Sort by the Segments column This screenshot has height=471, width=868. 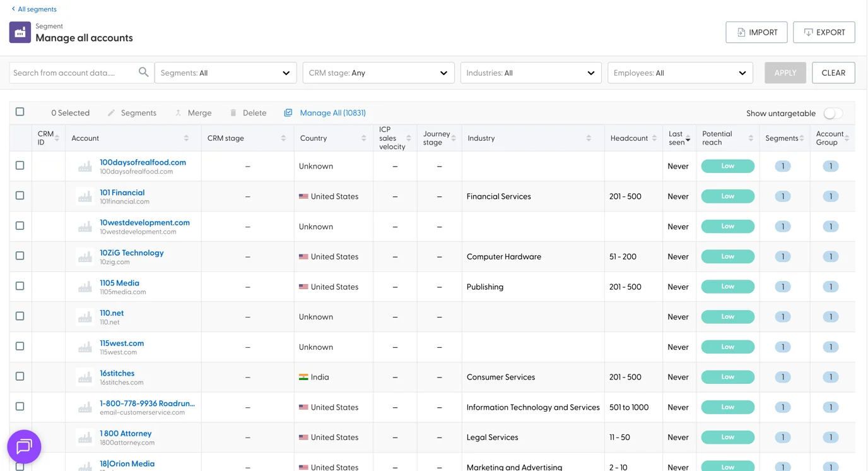pyautogui.click(x=802, y=138)
